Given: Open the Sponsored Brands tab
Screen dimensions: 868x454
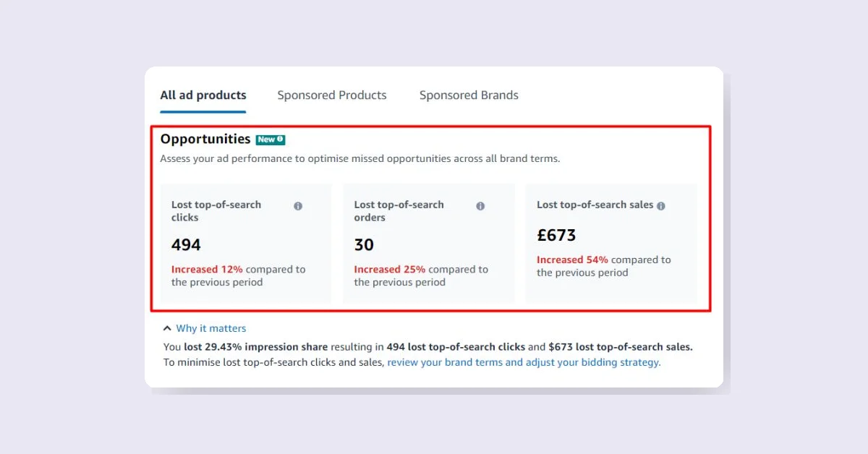Looking at the screenshot, I should tap(468, 95).
